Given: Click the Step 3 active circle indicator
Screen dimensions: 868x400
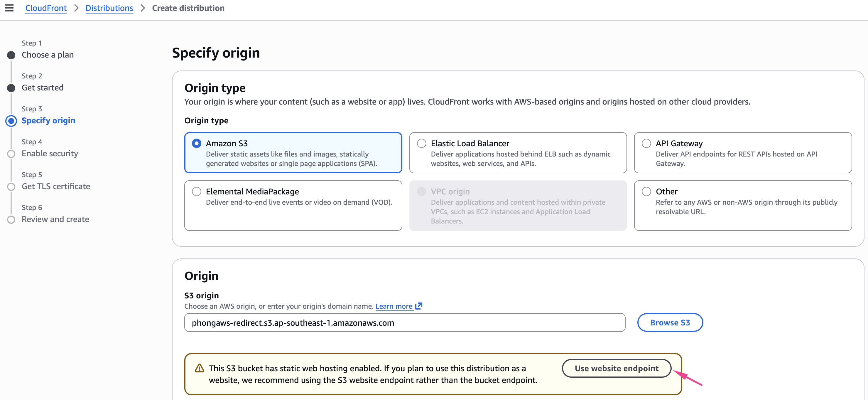Looking at the screenshot, I should tap(11, 121).
